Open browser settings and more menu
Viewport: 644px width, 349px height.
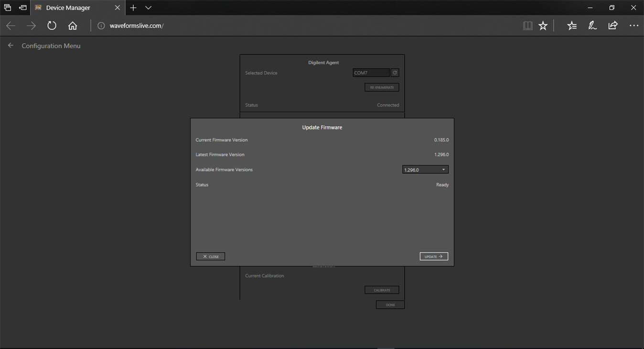click(x=634, y=26)
